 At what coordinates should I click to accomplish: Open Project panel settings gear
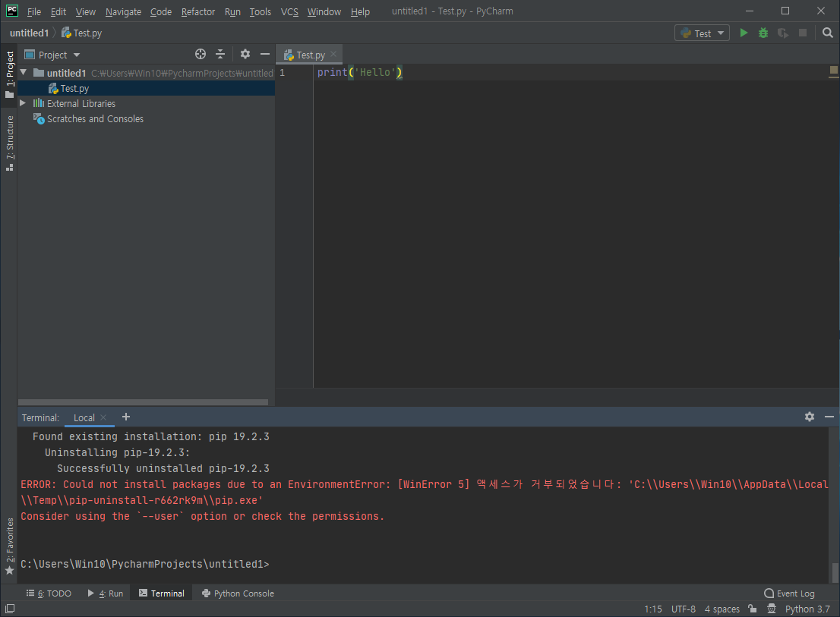coord(245,54)
